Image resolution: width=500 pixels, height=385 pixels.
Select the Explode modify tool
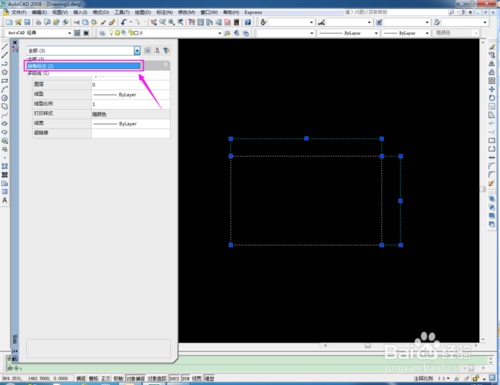492,183
